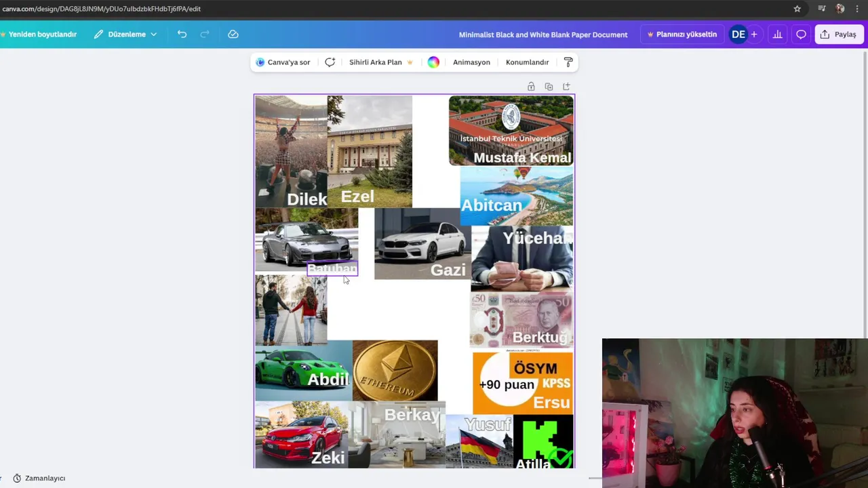Select the Berkay text label
Image resolution: width=868 pixels, height=488 pixels.
(x=412, y=415)
